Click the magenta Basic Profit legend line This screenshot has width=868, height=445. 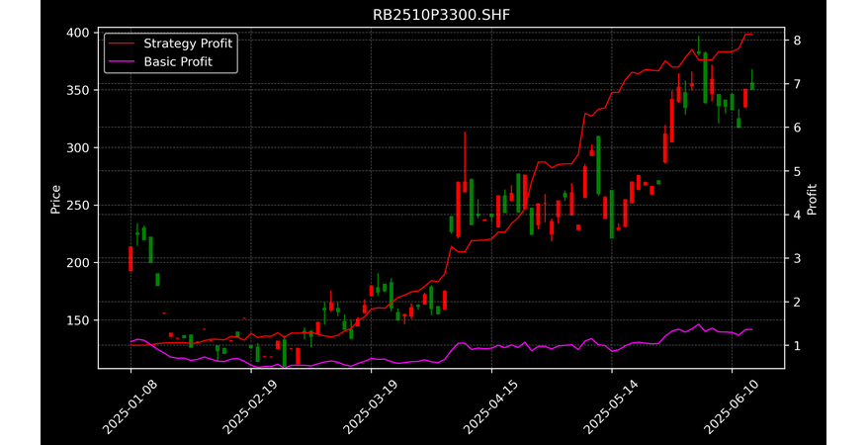point(122,61)
